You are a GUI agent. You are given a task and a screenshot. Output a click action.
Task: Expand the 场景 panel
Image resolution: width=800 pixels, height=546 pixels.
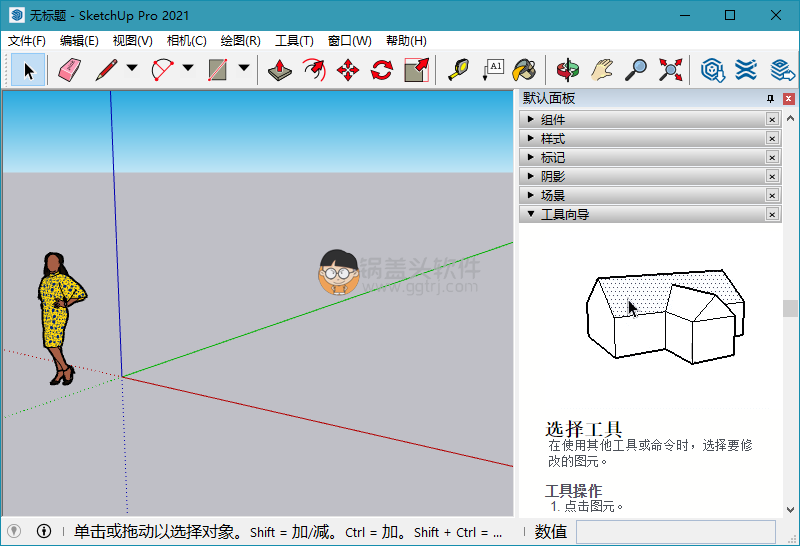pos(650,195)
